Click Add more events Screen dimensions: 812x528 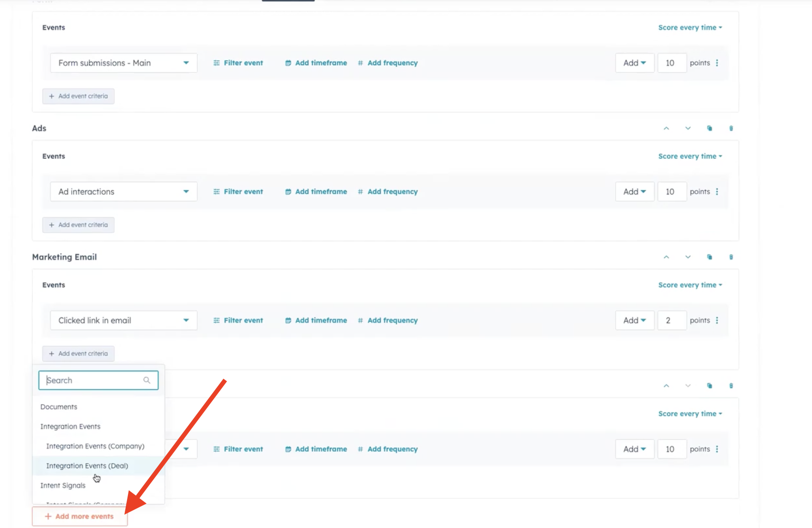pyautogui.click(x=80, y=516)
